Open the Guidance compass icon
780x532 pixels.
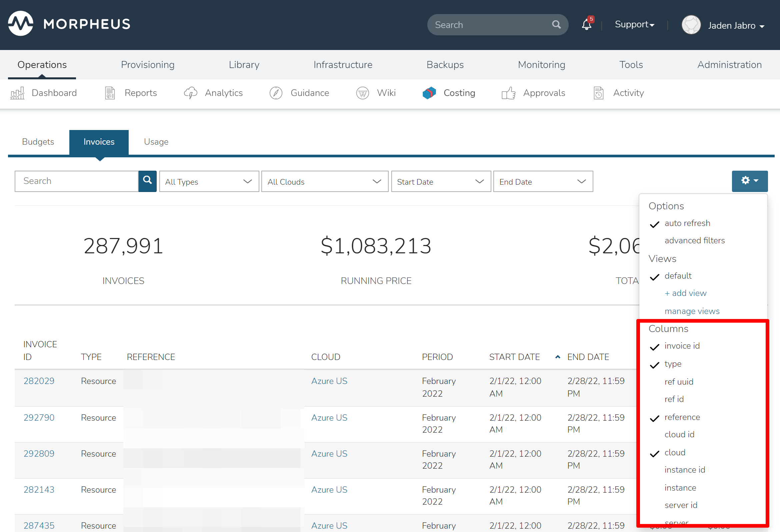[276, 93]
